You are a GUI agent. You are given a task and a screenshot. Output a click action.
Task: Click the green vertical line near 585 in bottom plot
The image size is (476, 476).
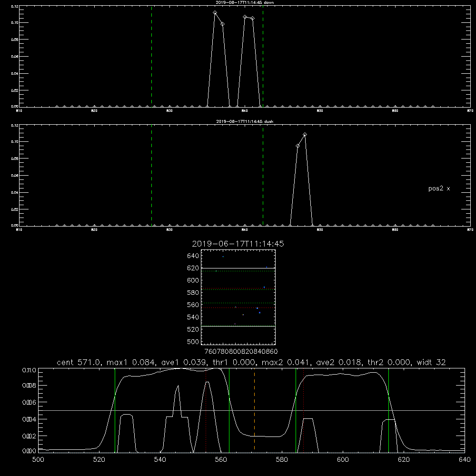[296, 410]
